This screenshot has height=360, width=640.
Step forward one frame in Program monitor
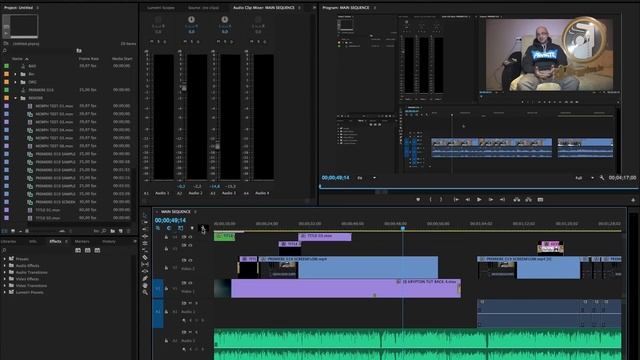click(x=491, y=200)
